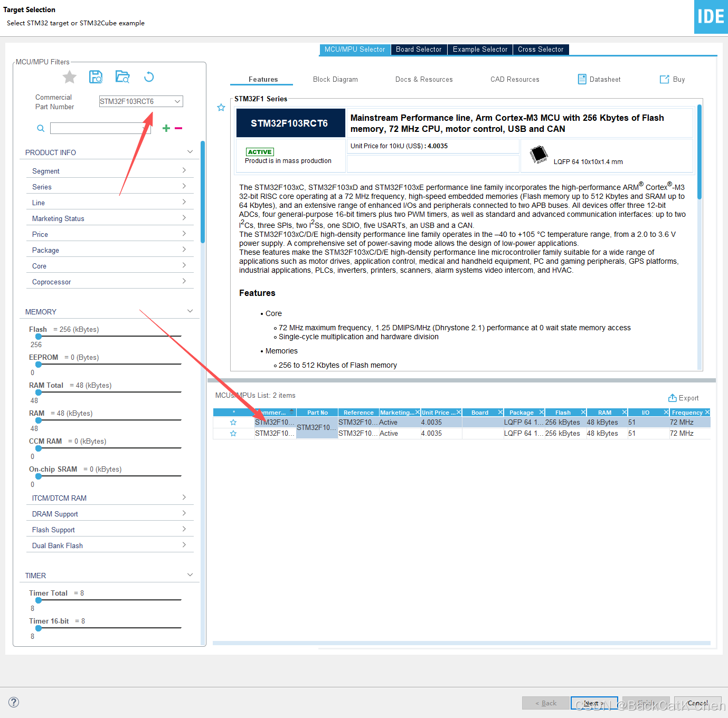Click the Cancel button
The image size is (728, 718).
point(698,703)
